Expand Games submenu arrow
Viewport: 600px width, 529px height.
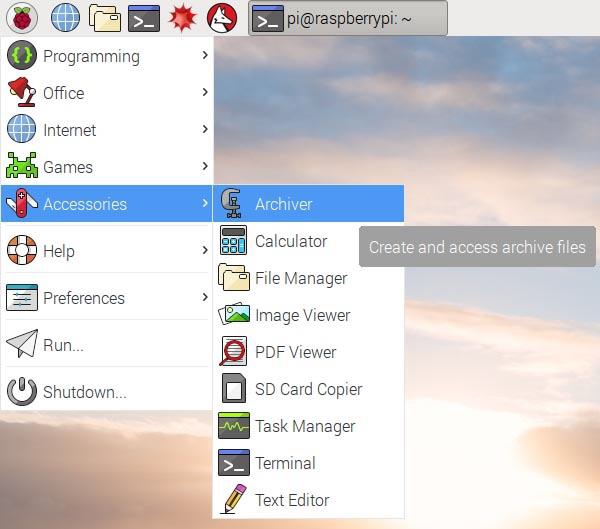coord(205,166)
